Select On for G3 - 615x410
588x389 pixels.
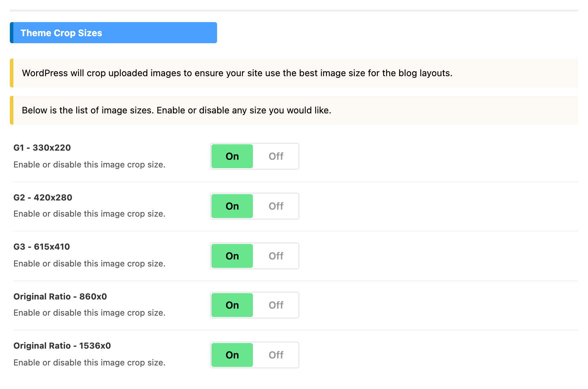pos(232,256)
